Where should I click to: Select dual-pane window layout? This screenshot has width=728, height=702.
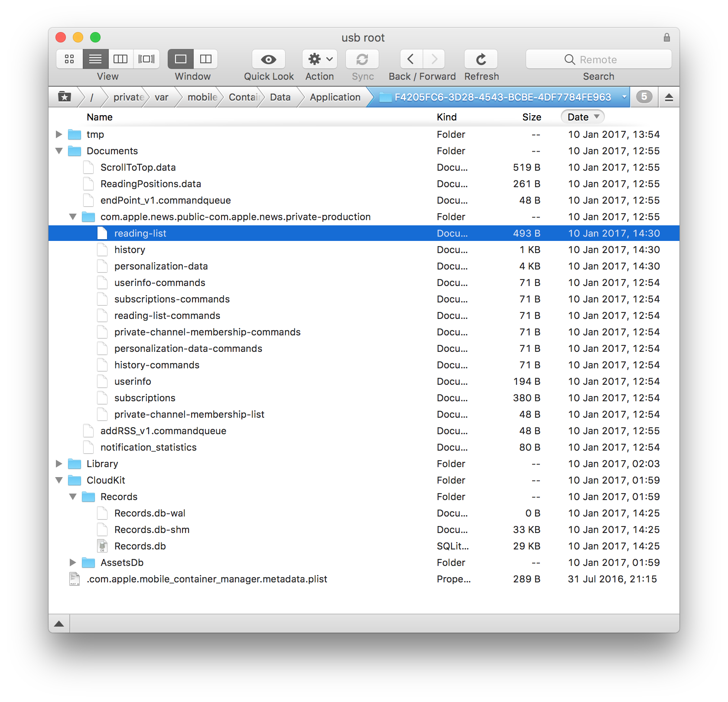[x=206, y=59]
